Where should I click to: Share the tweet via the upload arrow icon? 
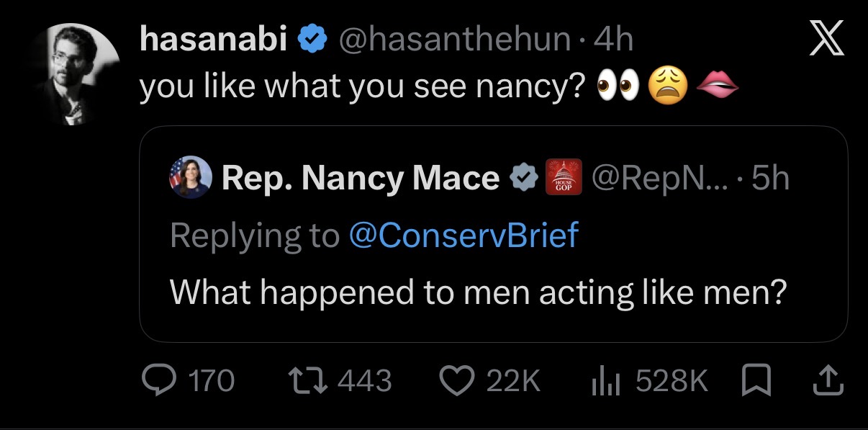tap(828, 380)
